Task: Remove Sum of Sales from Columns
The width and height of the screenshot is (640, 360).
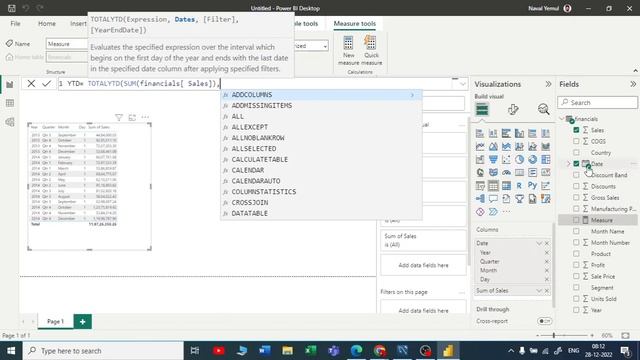Action: tap(547, 291)
